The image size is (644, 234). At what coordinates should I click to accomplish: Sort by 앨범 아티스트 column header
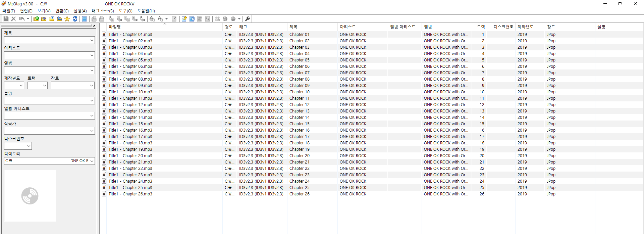(x=405, y=27)
